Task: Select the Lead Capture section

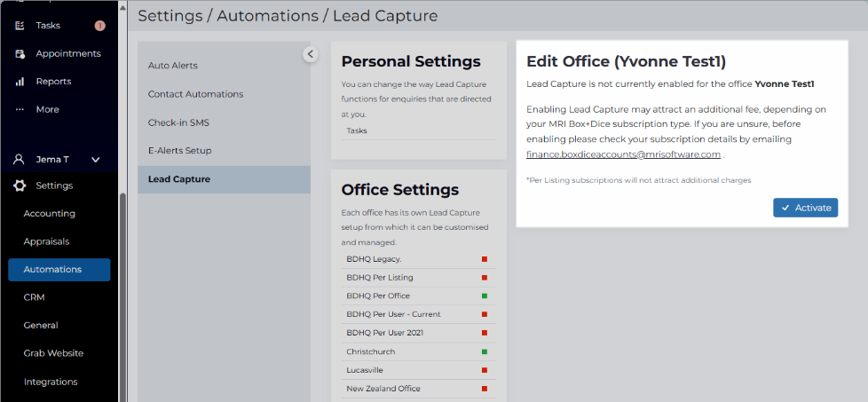Action: tap(224, 179)
